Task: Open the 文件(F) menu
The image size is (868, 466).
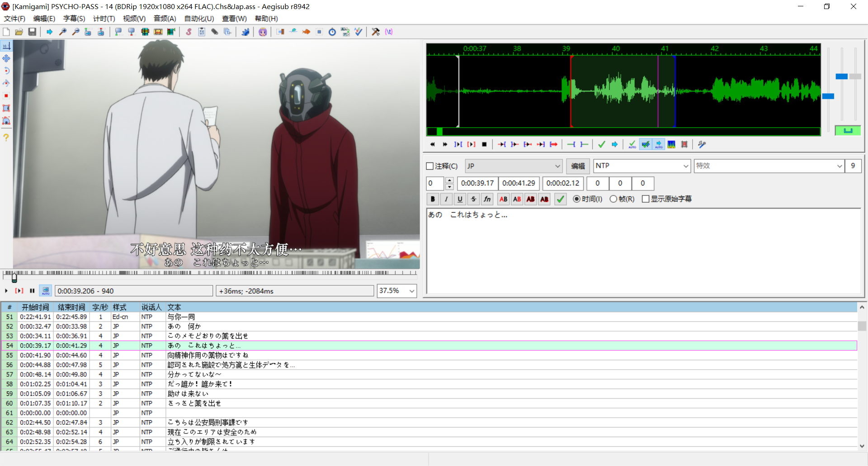Action: [x=14, y=19]
